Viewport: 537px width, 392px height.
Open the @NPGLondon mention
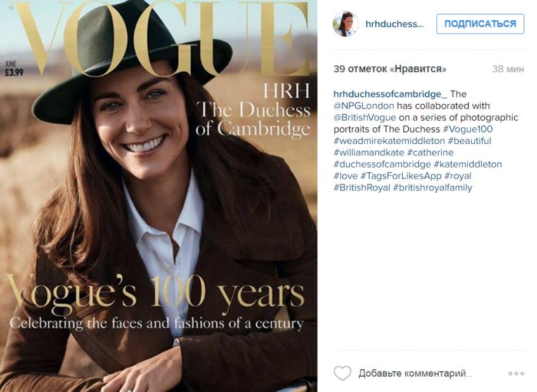coord(364,106)
